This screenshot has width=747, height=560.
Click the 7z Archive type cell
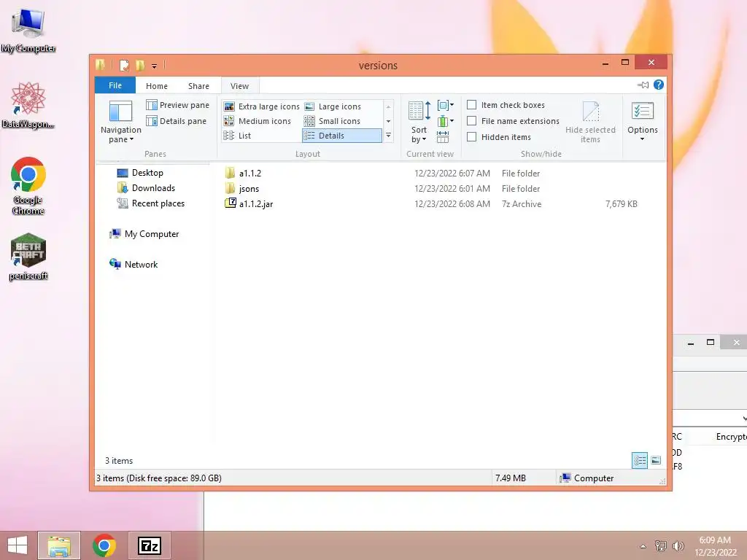[x=522, y=204]
